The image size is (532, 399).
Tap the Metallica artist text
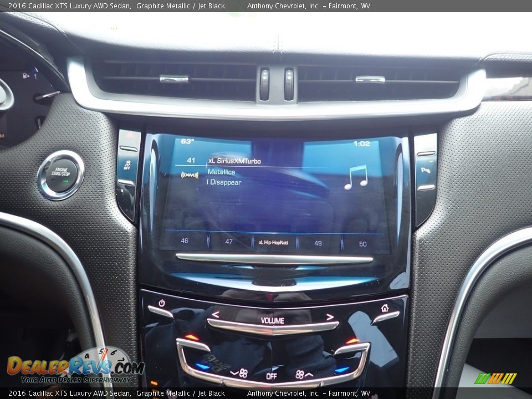pos(221,172)
